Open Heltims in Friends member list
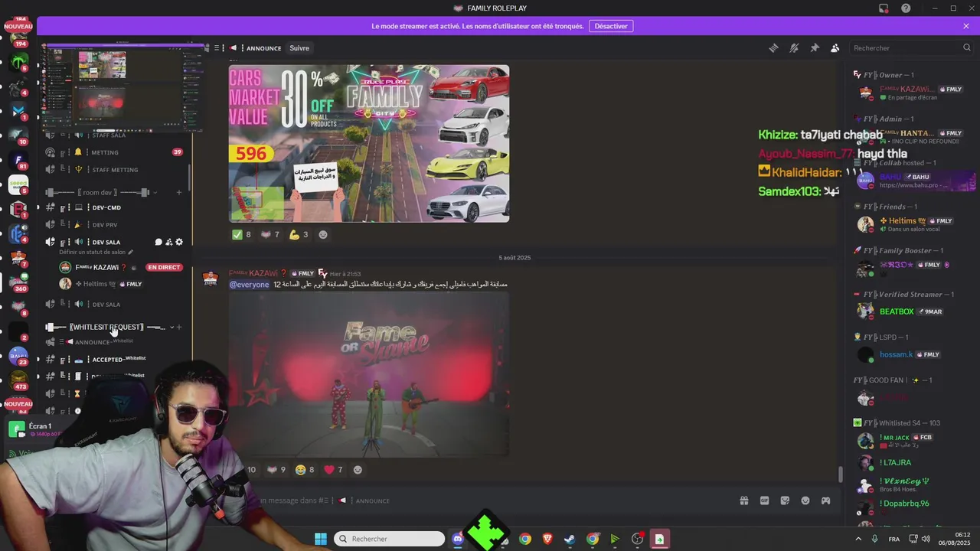Screen dimensions: 980x551 tap(911, 225)
